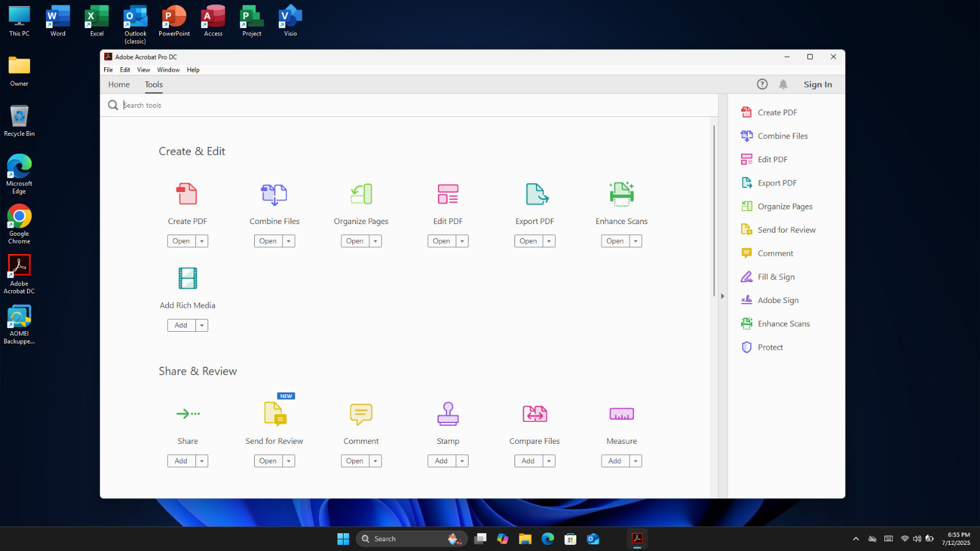The height and width of the screenshot is (551, 980).
Task: Click Add button under Add Rich Media
Action: 181,326
